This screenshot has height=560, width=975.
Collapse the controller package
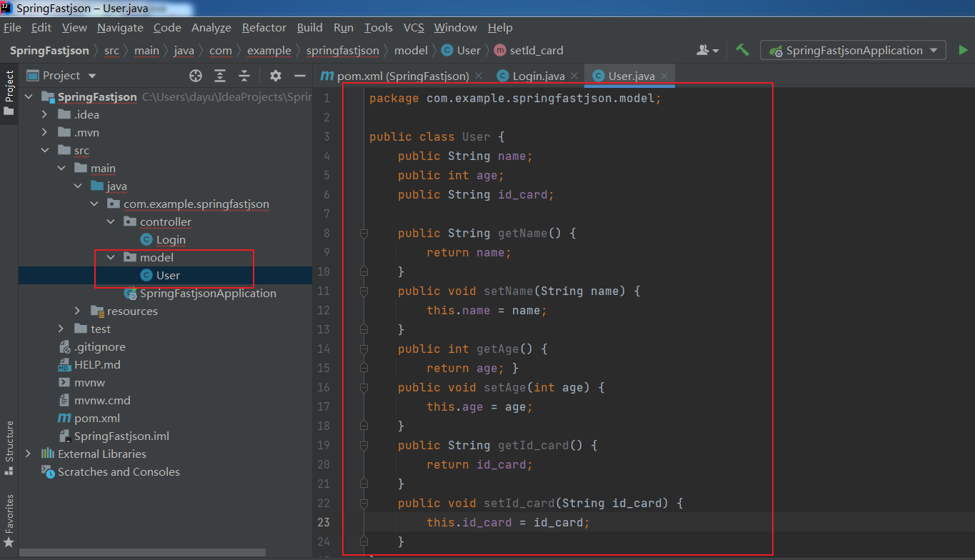[x=110, y=222]
